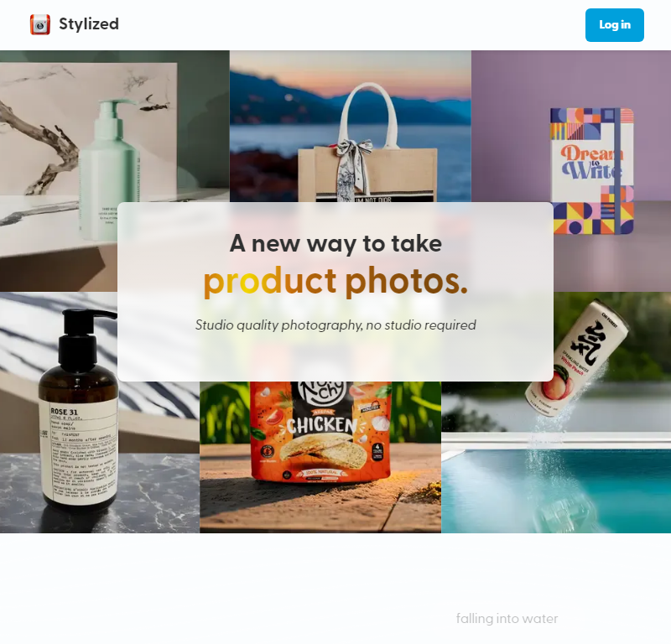Click the Stylized camera logo icon
671x644 pixels.
tap(39, 24)
